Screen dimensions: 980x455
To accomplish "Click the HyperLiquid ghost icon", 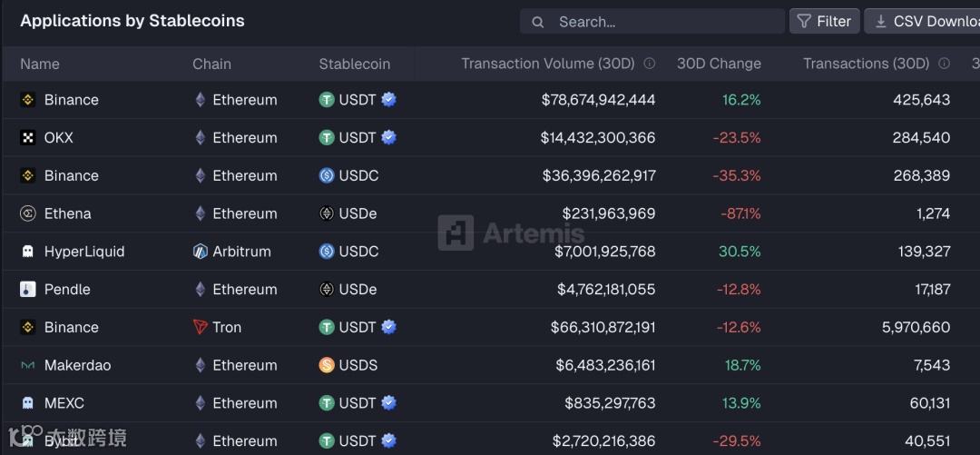I will [x=28, y=252].
